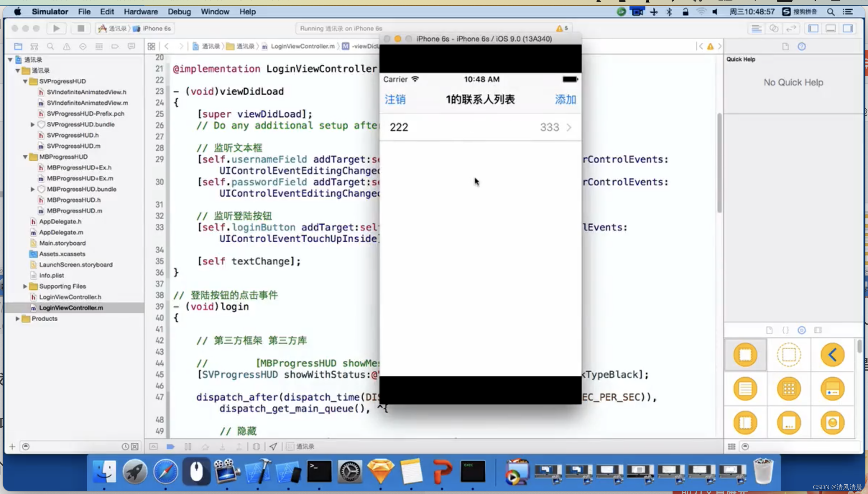Open Terminal from the Dock

[x=319, y=471]
